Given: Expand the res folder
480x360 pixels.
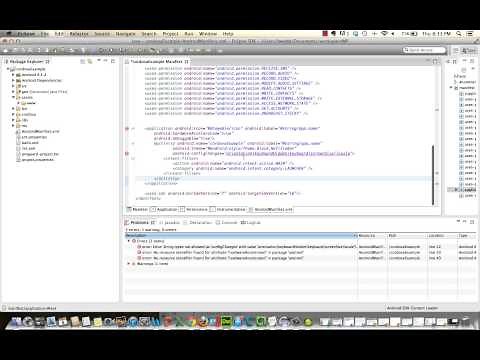Looking at the screenshot, I should tap(13, 126).
